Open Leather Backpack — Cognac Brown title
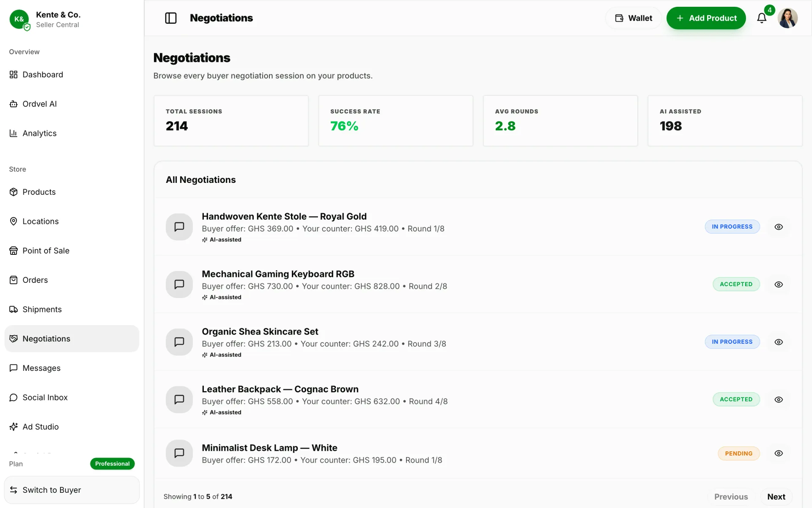This screenshot has width=812, height=508. pos(280,389)
